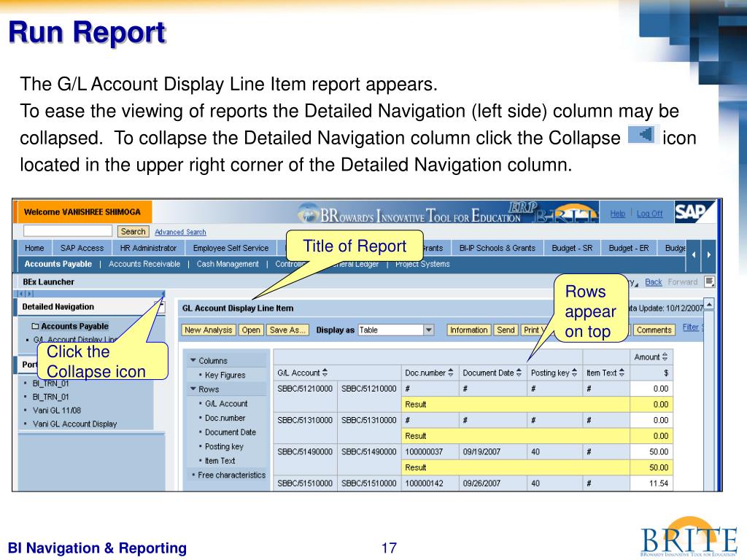Viewport: 747px width, 560px height.
Task: Select Item Text under Rows
Action: point(220,461)
